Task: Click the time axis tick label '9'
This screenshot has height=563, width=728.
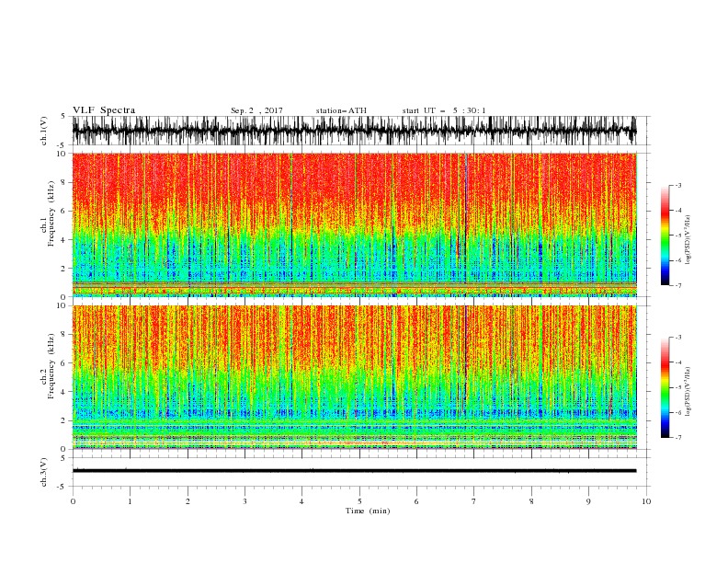Action: (x=588, y=501)
